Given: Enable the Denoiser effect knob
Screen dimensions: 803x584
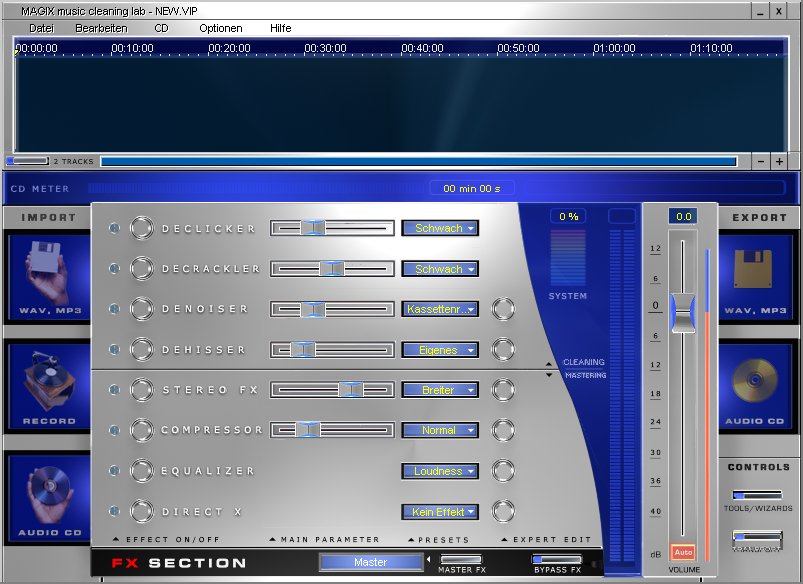Looking at the screenshot, I should pyautogui.click(x=141, y=309).
